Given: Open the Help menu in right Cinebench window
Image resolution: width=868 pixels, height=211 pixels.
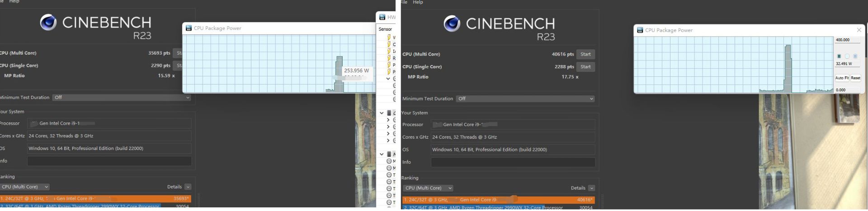Looking at the screenshot, I should [418, 2].
